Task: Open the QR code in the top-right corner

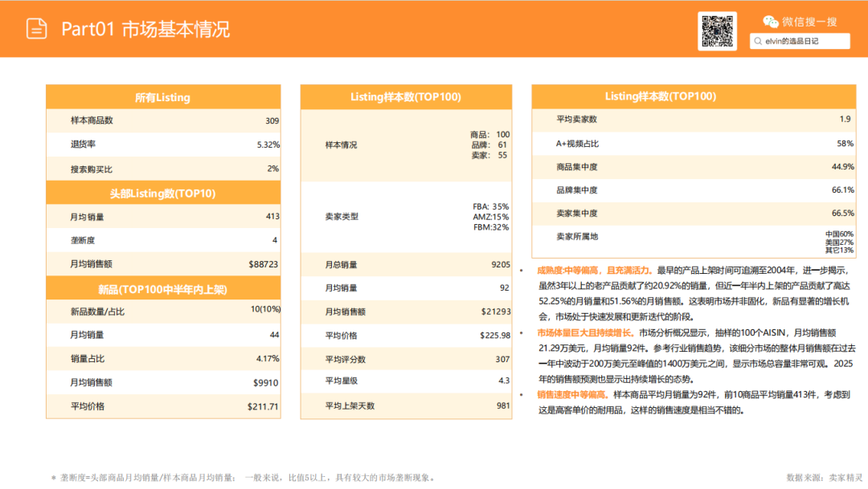Action: click(x=718, y=29)
